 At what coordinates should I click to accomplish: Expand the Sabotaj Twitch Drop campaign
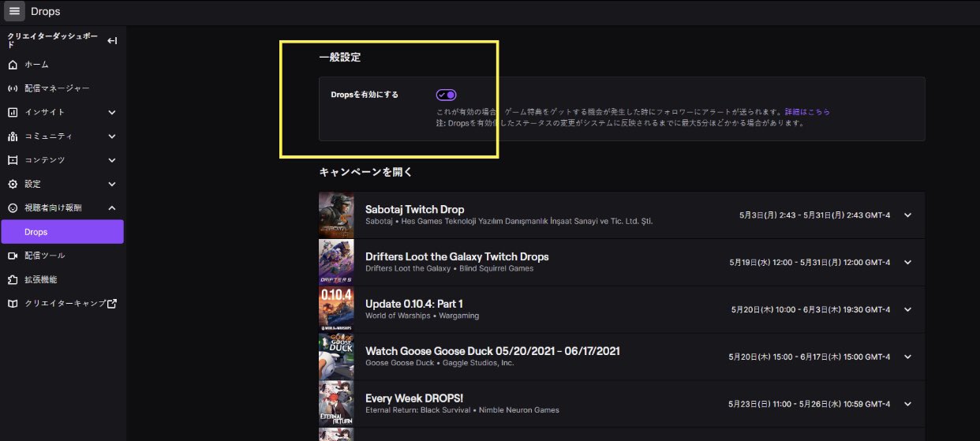pos(907,215)
